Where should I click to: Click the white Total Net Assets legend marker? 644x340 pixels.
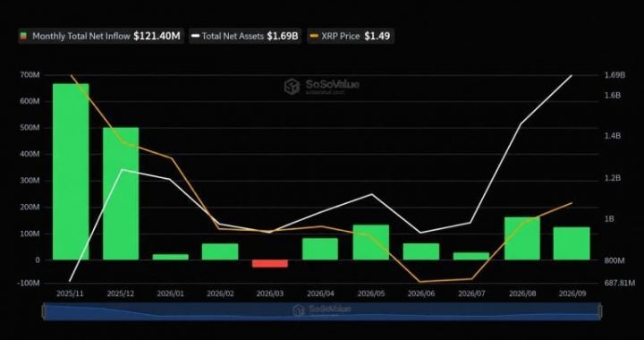click(196, 36)
